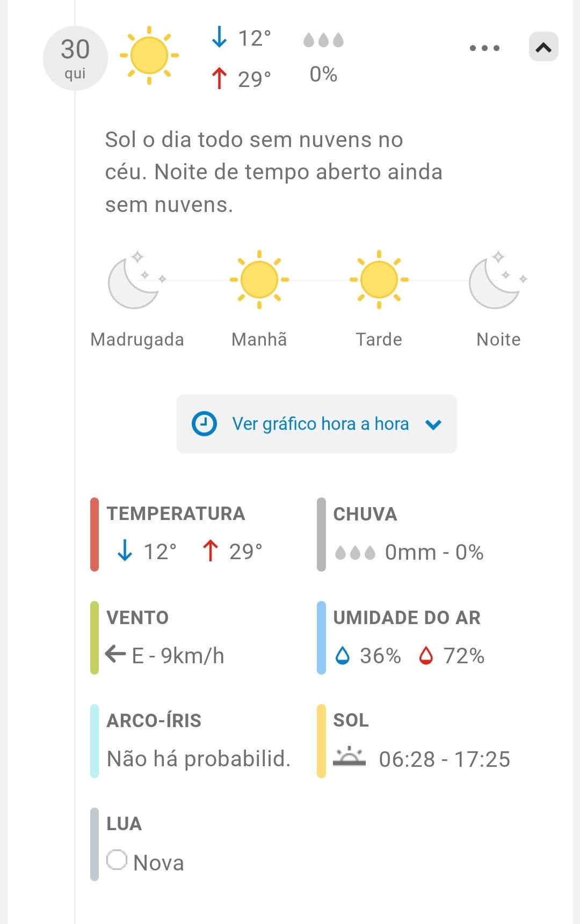Click the large sun icon beside day 30

click(149, 56)
